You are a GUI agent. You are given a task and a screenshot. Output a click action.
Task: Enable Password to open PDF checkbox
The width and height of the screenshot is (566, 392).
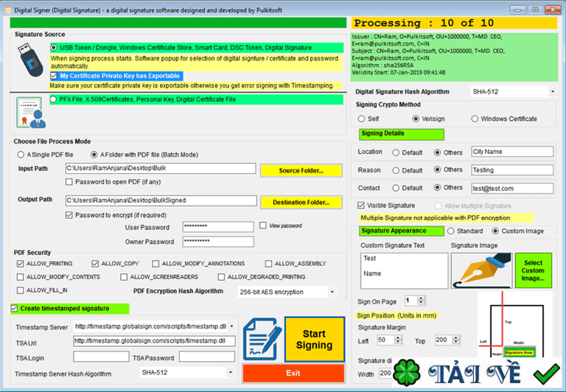pos(69,182)
